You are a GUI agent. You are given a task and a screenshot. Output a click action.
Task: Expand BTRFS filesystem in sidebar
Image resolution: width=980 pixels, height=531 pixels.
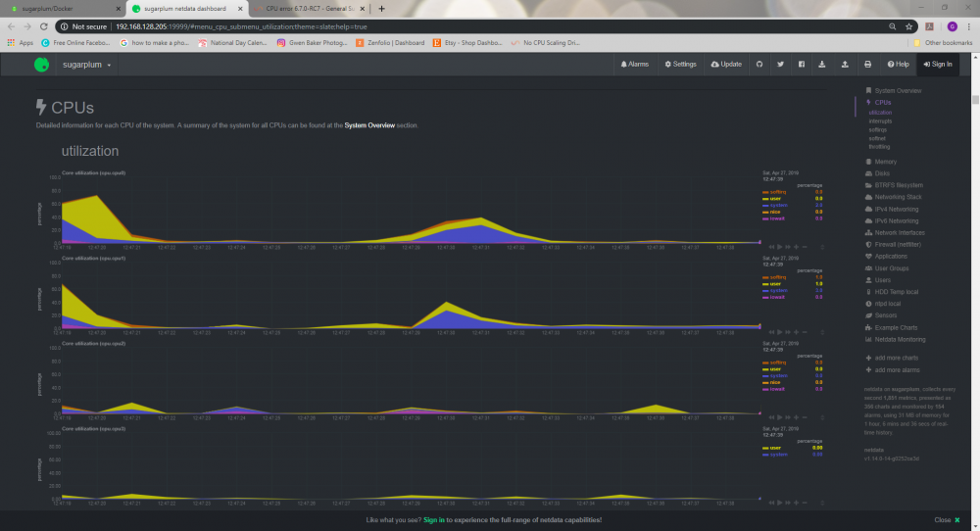(x=898, y=185)
